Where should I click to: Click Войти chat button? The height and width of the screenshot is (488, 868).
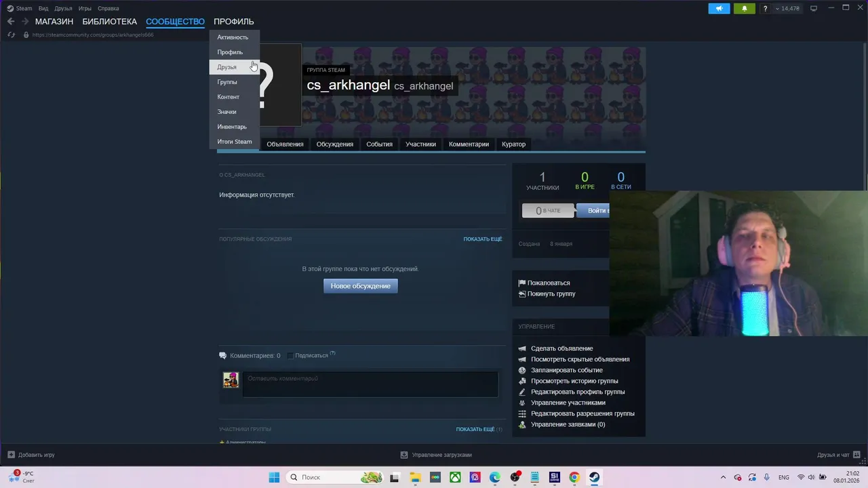pos(593,211)
